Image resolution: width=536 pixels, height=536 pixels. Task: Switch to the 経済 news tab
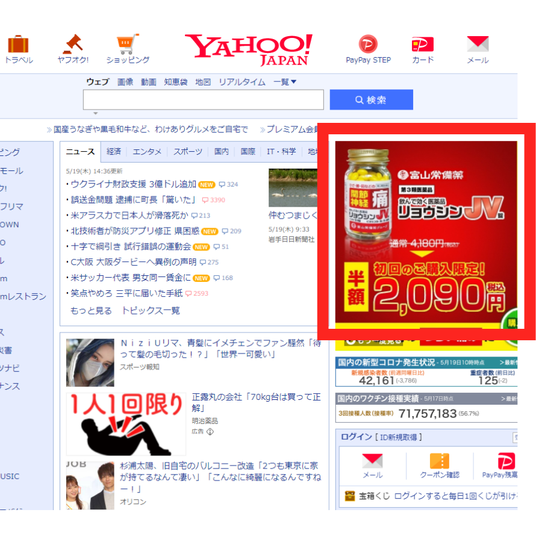114,151
